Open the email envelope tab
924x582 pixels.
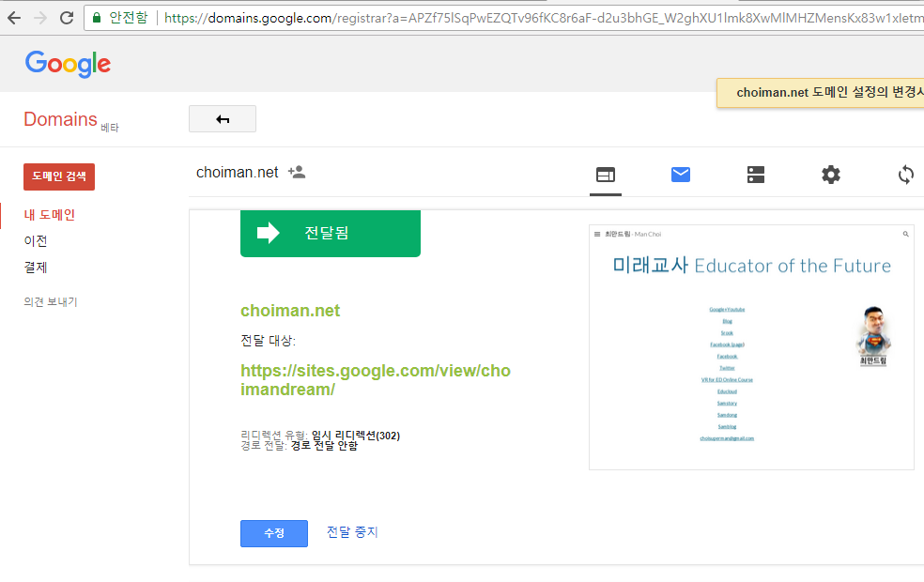[x=681, y=175]
